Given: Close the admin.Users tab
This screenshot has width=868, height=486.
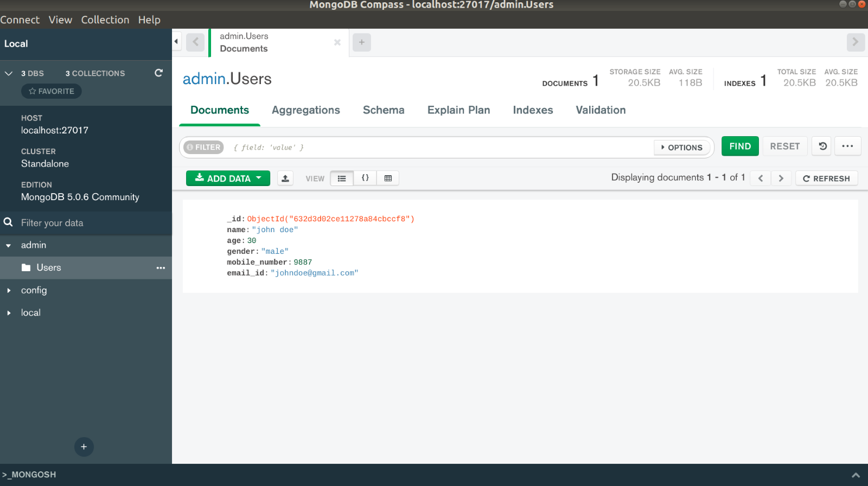Looking at the screenshot, I should (337, 42).
